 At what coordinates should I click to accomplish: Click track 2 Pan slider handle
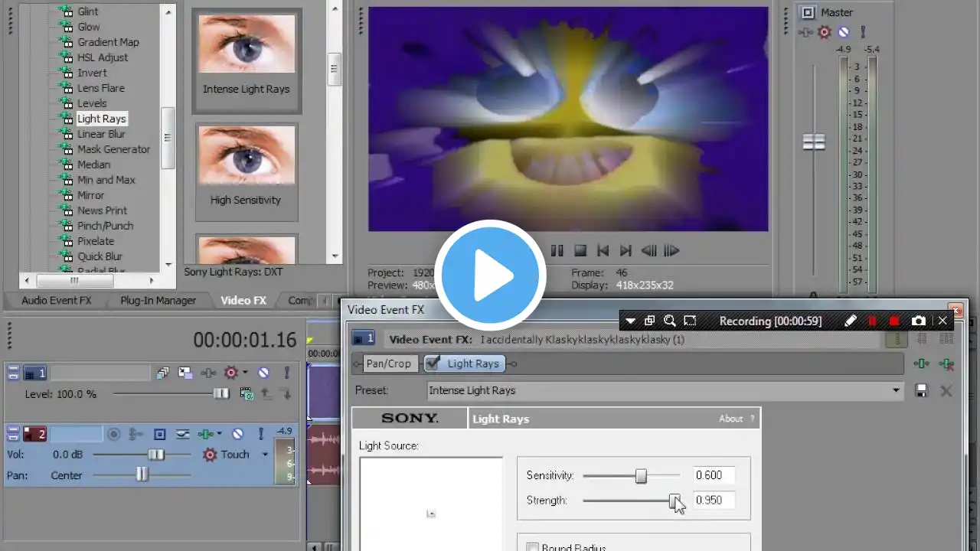(142, 475)
